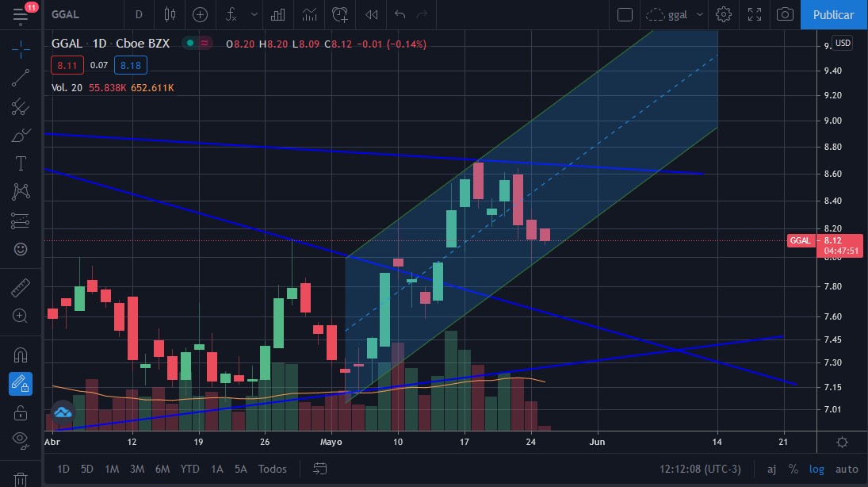Click the Vol. 20 indicator legend
This screenshot has height=487, width=868.
67,87
